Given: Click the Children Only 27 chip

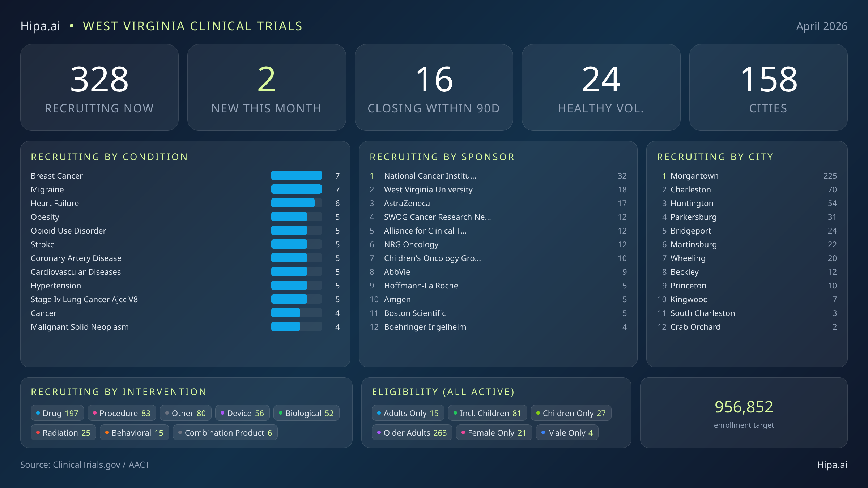Looking at the screenshot, I should (x=571, y=413).
